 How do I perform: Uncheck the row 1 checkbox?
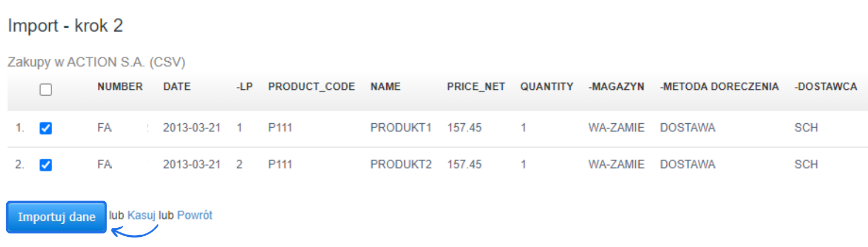tap(46, 128)
